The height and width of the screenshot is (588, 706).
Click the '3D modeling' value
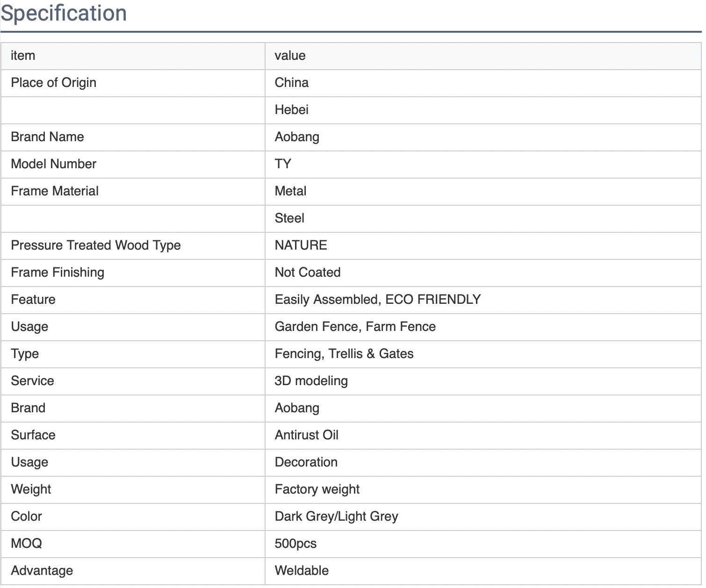[x=311, y=381]
